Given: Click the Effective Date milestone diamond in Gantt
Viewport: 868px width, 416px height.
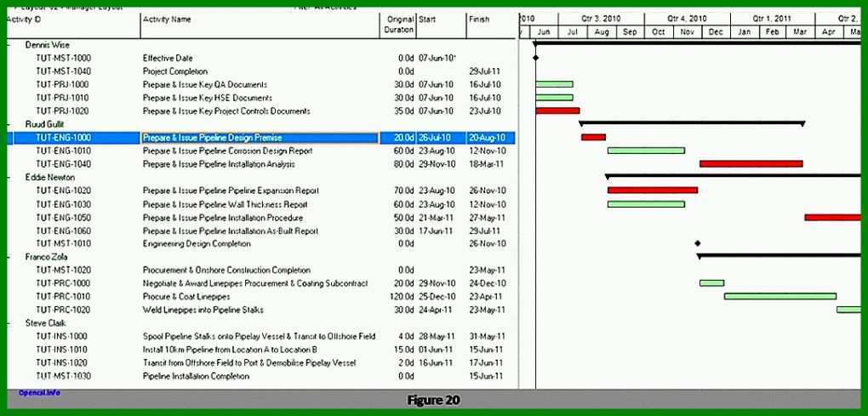Looking at the screenshot, I should [x=535, y=58].
